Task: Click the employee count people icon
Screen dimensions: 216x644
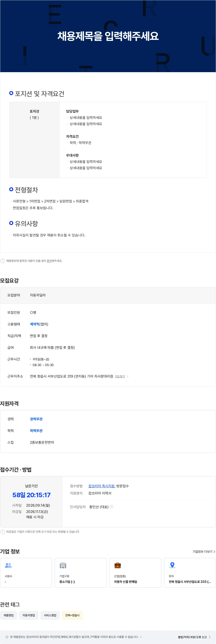Action: pos(8,565)
